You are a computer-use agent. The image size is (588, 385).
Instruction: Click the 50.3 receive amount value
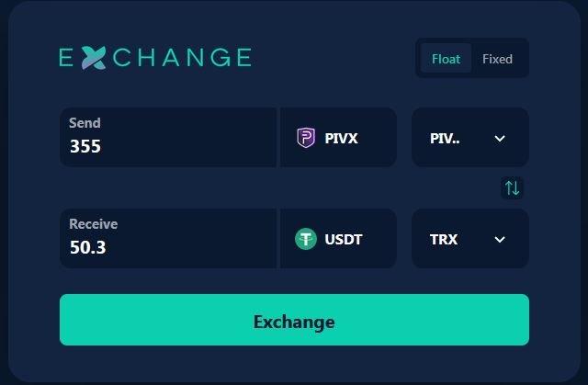click(x=88, y=247)
